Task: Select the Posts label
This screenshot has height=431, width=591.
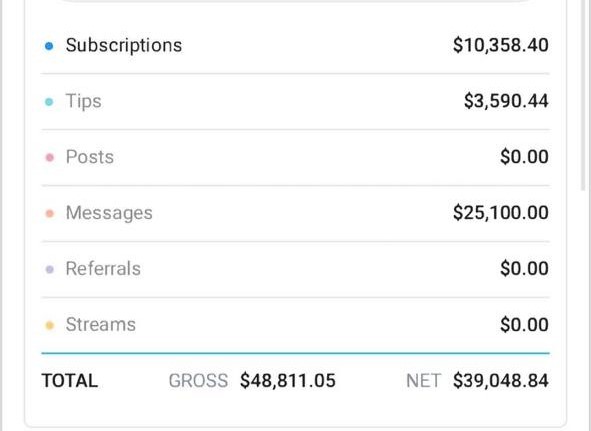Action: [90, 157]
